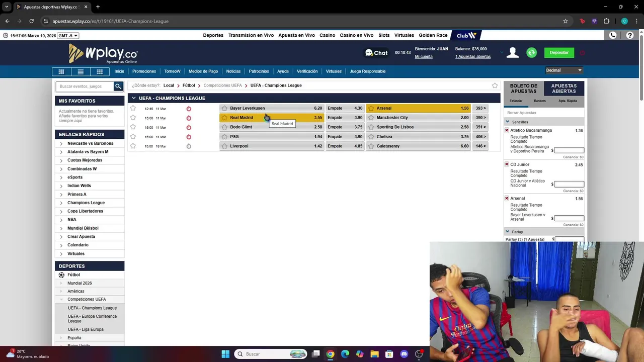This screenshot has width=644, height=362.
Task: Select the Apta. Rápida tab
Action: click(x=568, y=101)
